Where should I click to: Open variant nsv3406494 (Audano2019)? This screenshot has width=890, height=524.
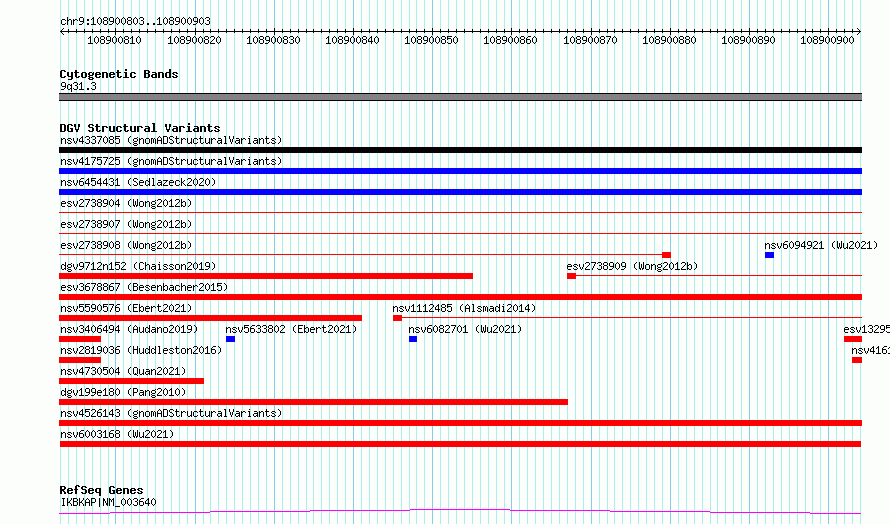point(129,329)
